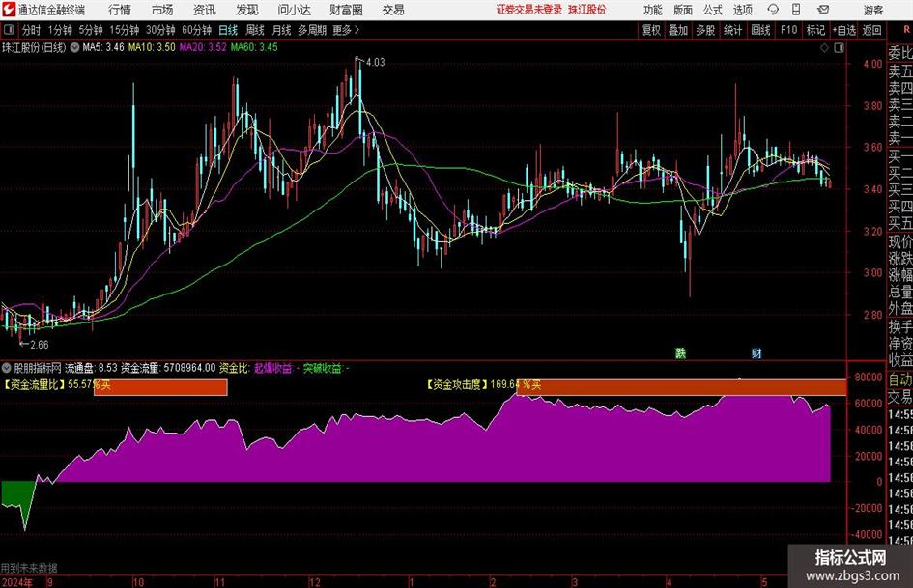The image size is (913, 588).
Task: Click 证券交易未登录 login link
Action: pyautogui.click(x=529, y=10)
